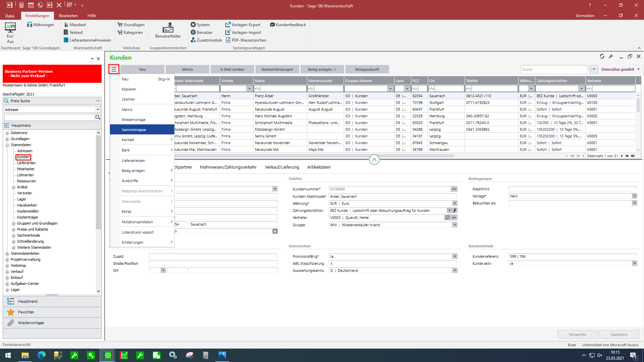This screenshot has width=644, height=362.
Task: Collapse the detail panel with the green arrow
Action: [x=374, y=160]
